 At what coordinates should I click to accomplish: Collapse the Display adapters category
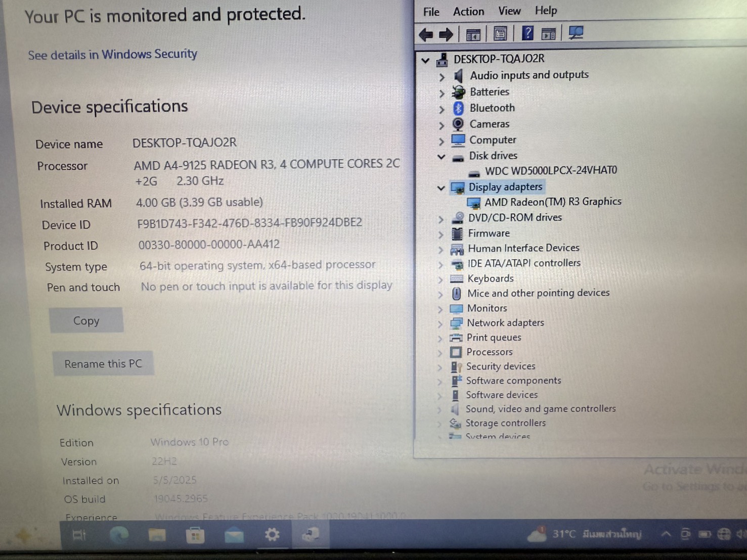point(441,188)
